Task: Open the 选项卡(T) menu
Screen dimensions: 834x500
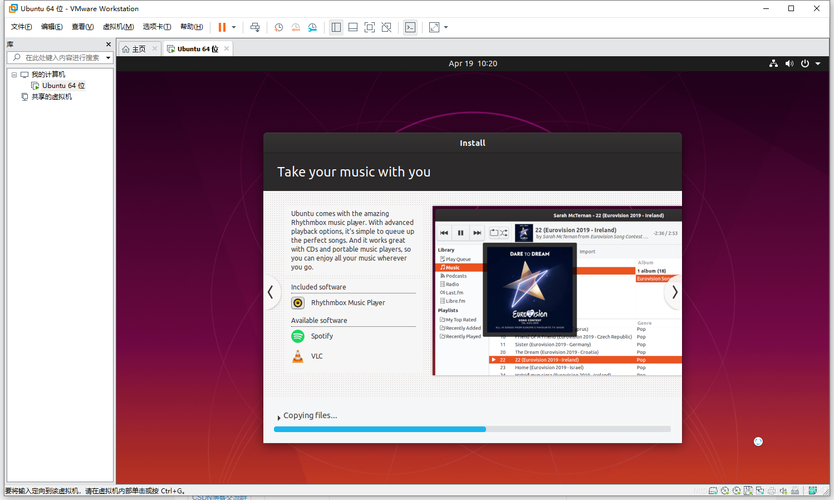Action: coord(157,27)
